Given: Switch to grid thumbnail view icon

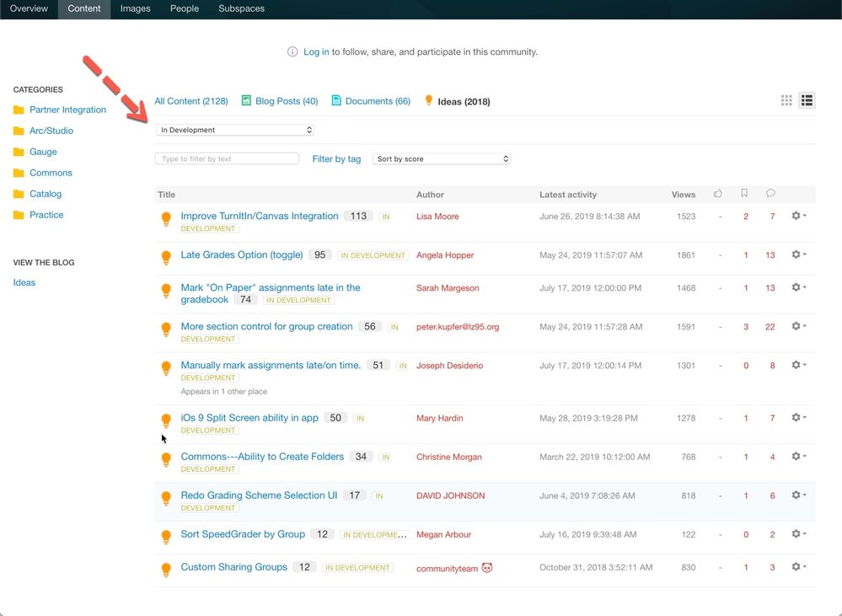Looking at the screenshot, I should tap(786, 100).
